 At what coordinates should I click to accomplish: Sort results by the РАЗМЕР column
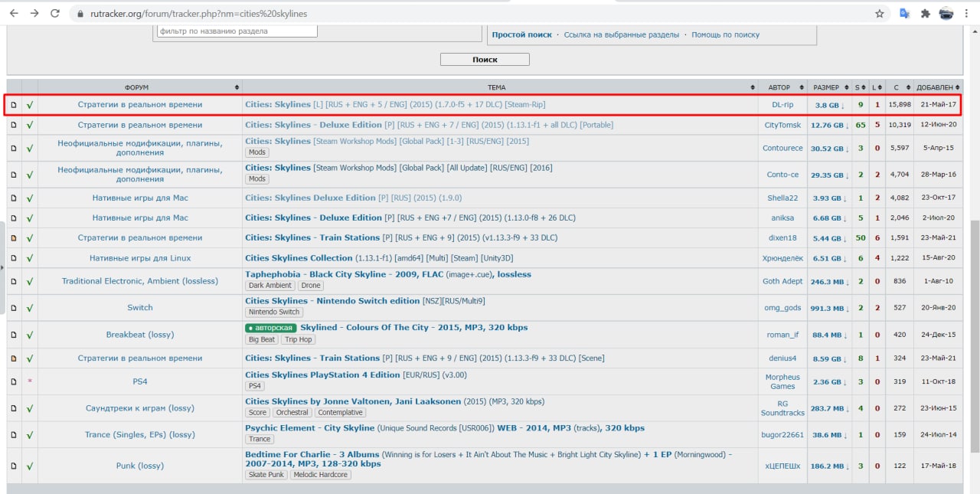829,87
